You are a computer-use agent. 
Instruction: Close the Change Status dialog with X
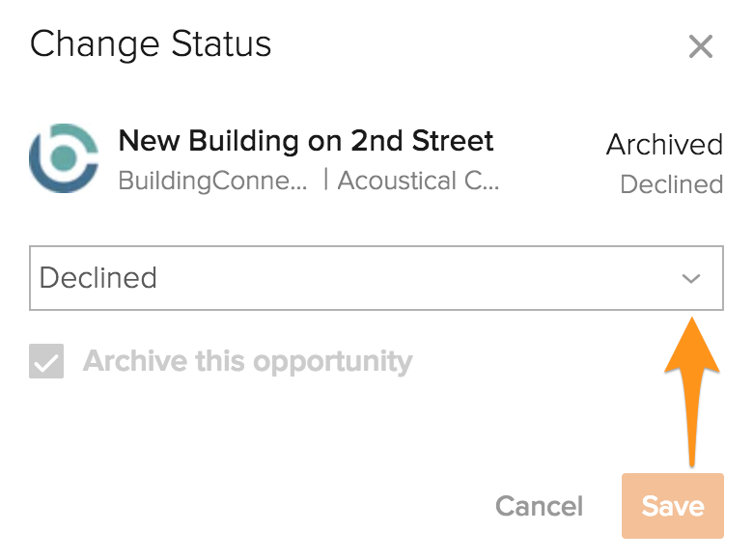(x=701, y=46)
